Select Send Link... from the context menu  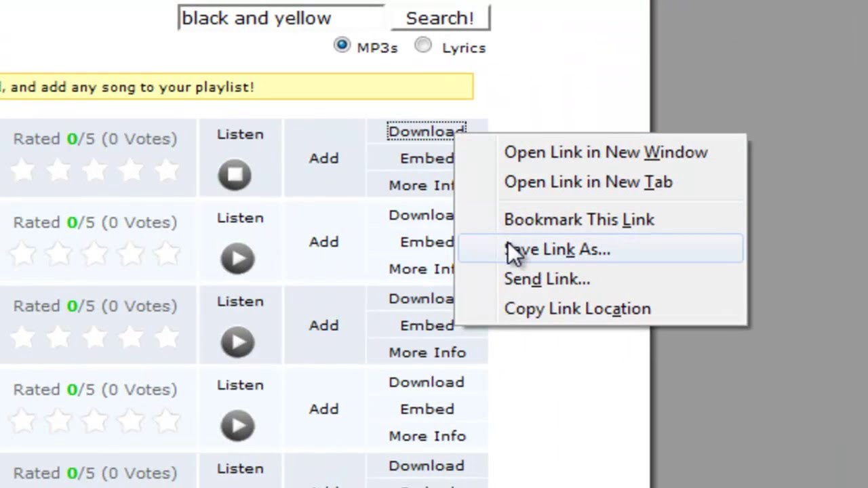[547, 279]
